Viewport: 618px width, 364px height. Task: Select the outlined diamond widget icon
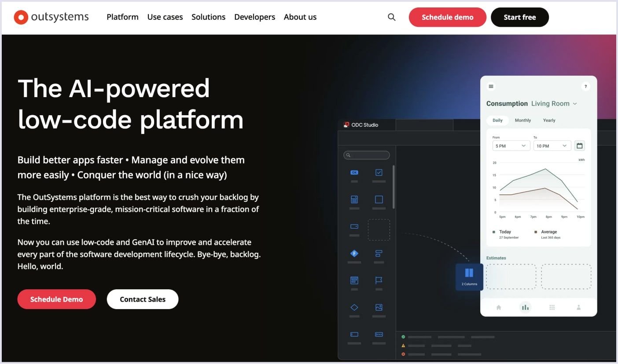pyautogui.click(x=354, y=307)
